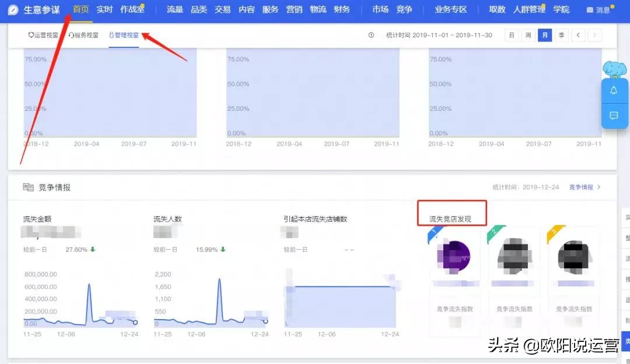Click the middle top monthly percentage chart
The height and width of the screenshot is (364, 630).
313,93
